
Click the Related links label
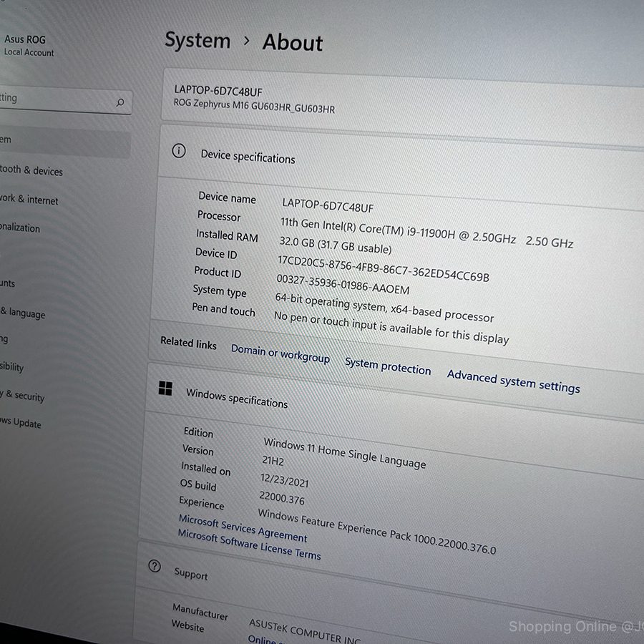pyautogui.click(x=188, y=343)
